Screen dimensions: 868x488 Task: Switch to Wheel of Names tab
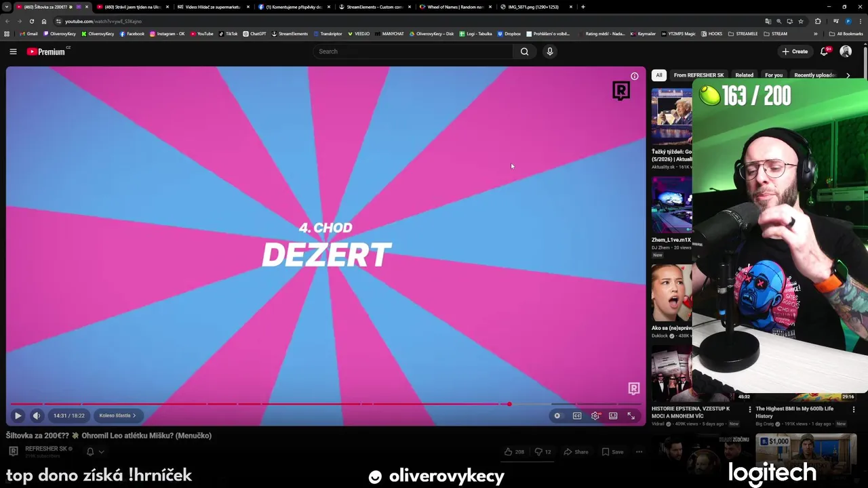(x=455, y=7)
